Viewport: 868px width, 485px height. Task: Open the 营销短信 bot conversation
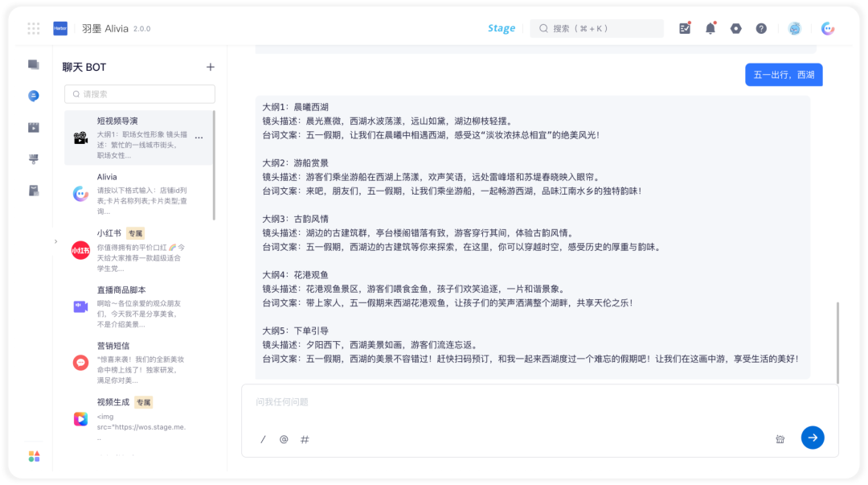(138, 363)
